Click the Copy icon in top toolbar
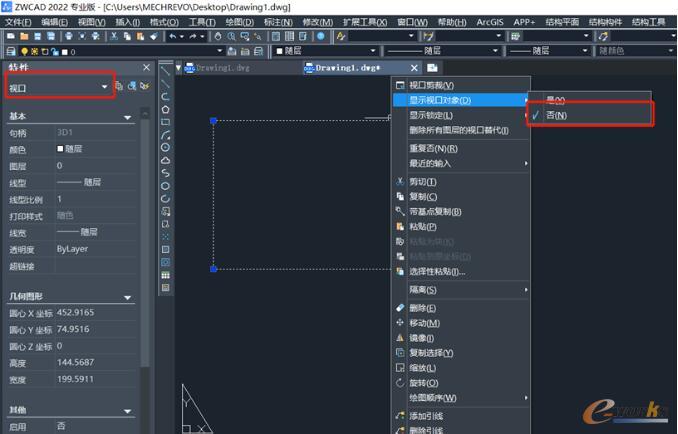Screen dimensions: 678x434 [127, 36]
